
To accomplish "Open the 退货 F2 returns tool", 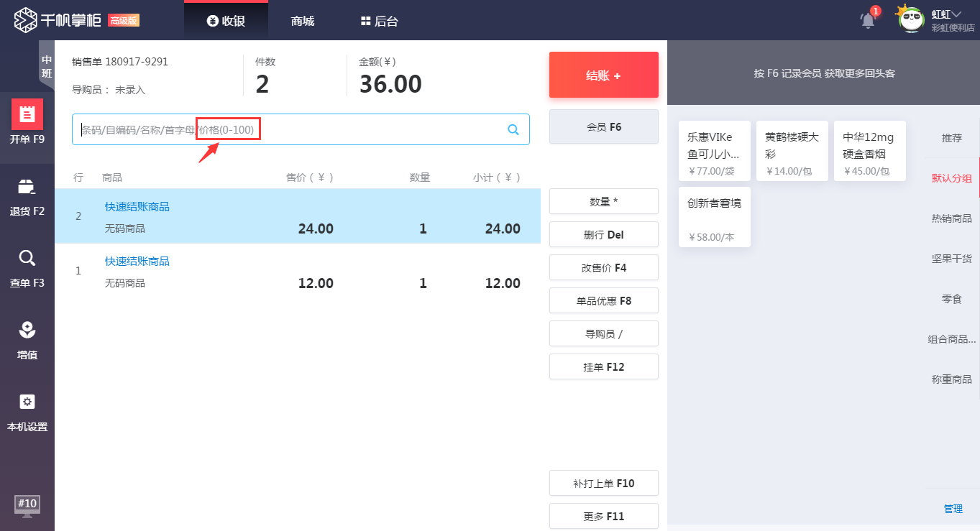I will [x=27, y=198].
